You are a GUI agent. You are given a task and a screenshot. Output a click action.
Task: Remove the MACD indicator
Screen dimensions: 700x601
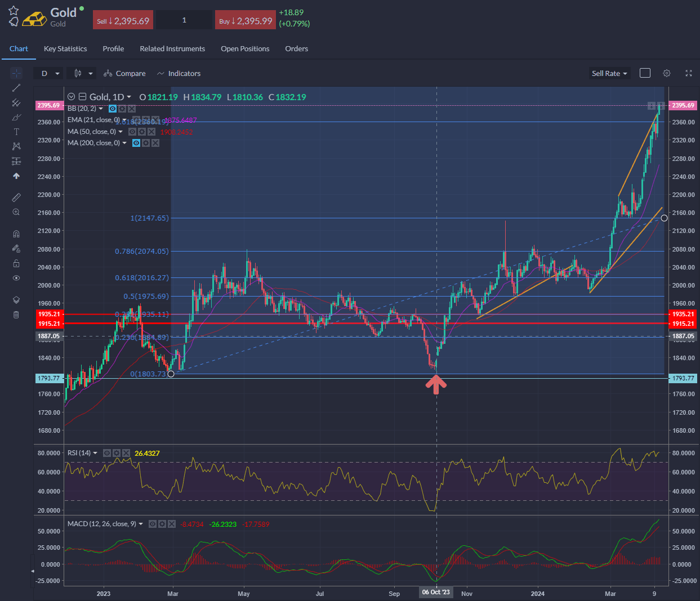point(172,524)
